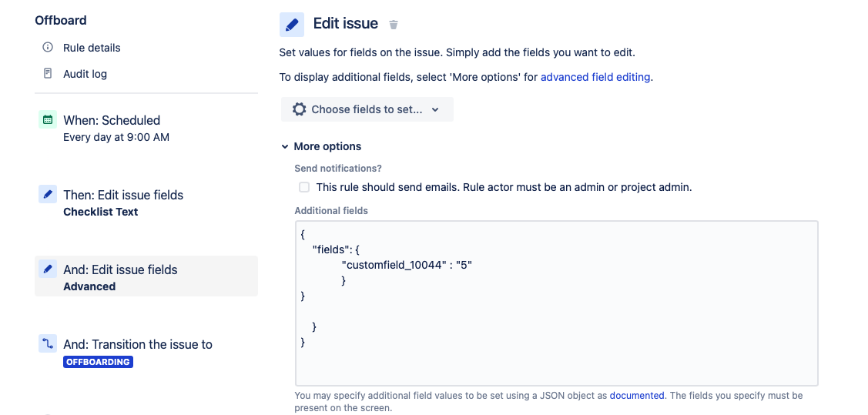868x415 pixels.
Task: Click the Checklist Text subtitle
Action: pos(101,212)
